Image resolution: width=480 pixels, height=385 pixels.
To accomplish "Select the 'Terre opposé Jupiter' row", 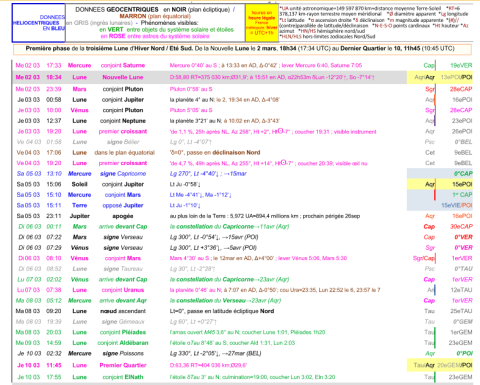I will tap(242, 205).
